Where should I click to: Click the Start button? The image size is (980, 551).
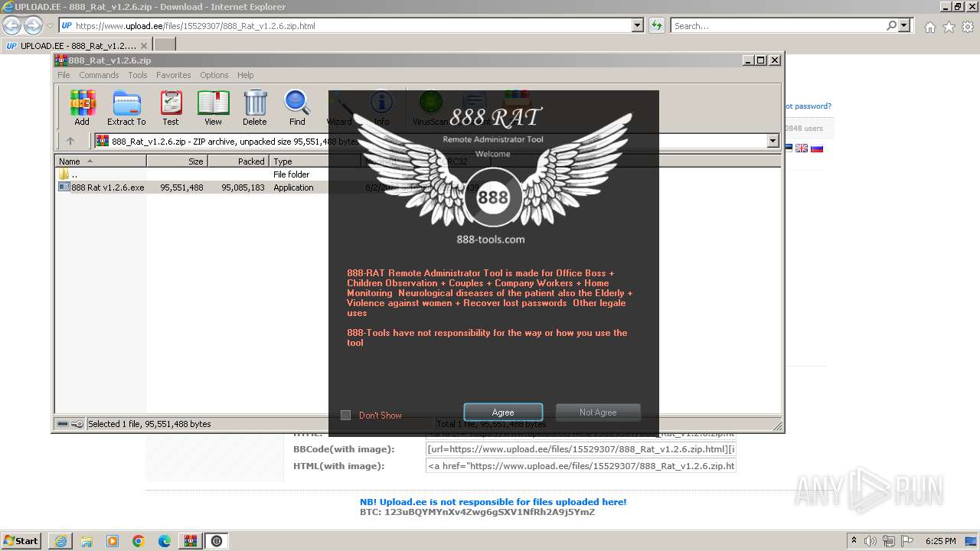[x=21, y=541]
